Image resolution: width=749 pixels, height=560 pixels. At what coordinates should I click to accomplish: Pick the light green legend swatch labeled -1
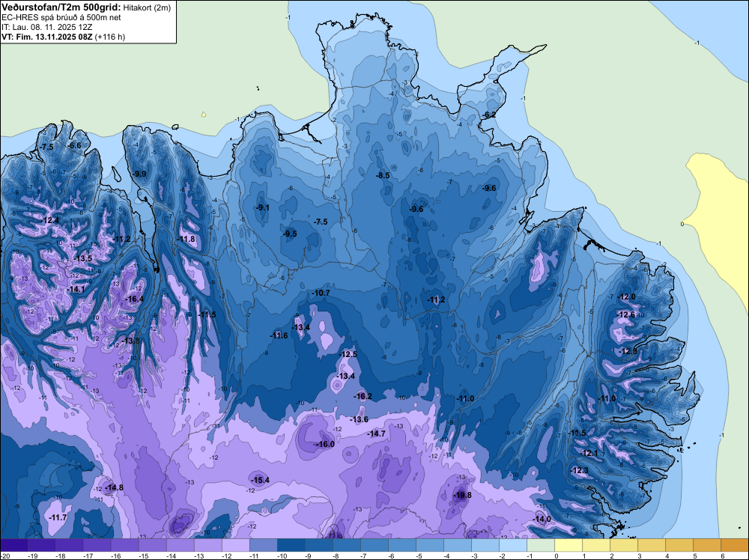[x=540, y=545]
